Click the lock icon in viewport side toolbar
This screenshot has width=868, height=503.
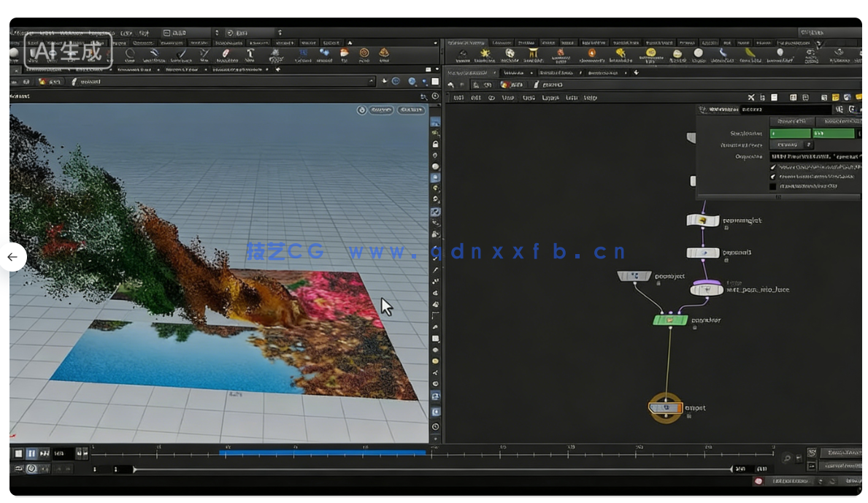(x=435, y=144)
